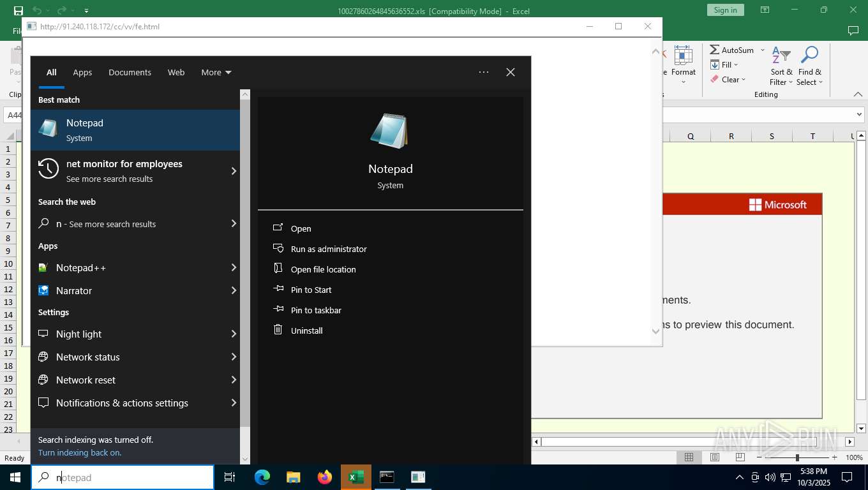
Task: Click Excel AutoSum button
Action: 732,50
